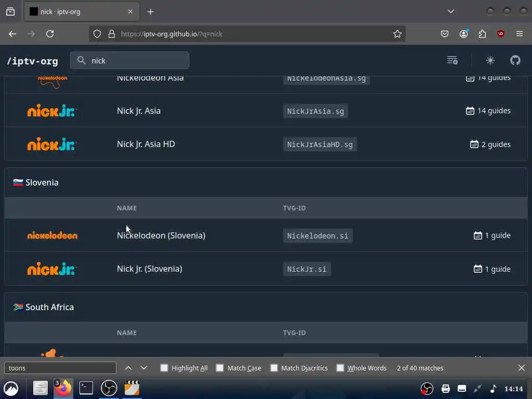
Task: Click the Nickelodeon (Slovenia) channel name
Action: pos(161,235)
